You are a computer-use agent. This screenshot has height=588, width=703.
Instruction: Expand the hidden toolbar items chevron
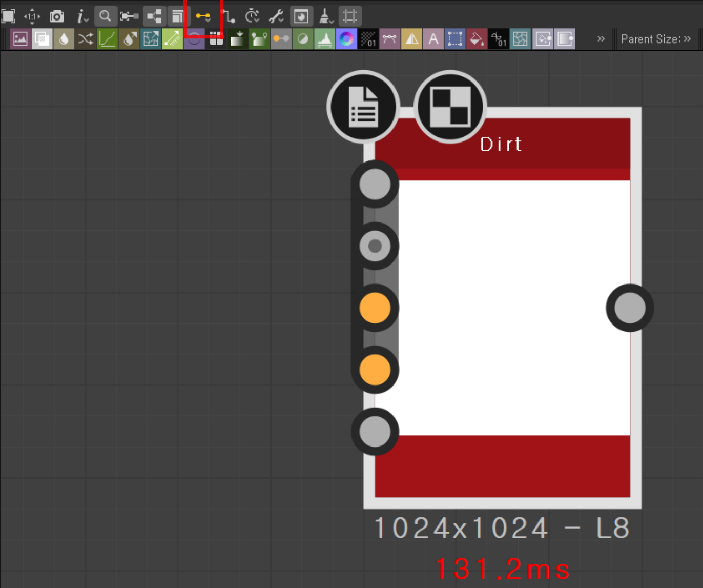tap(601, 39)
